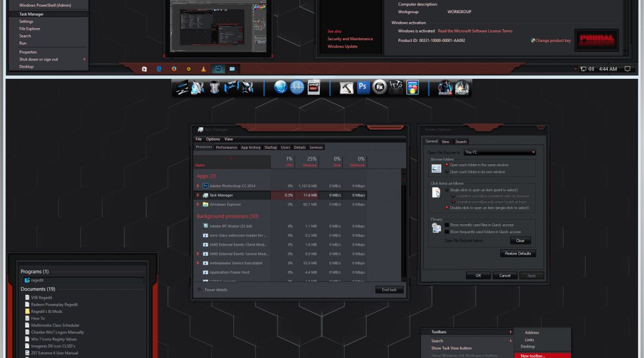
Task: Click the hammer icon in the dock
Action: [x=346, y=88]
